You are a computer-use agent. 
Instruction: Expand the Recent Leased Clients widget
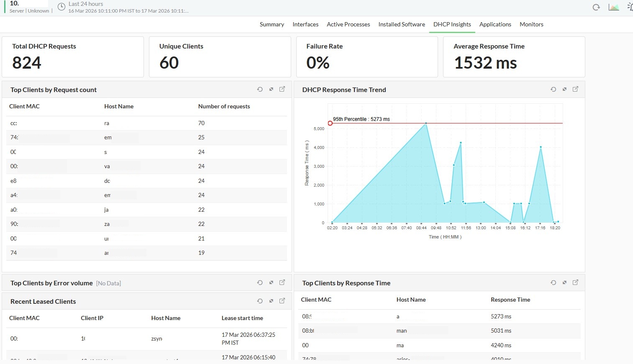click(271, 301)
